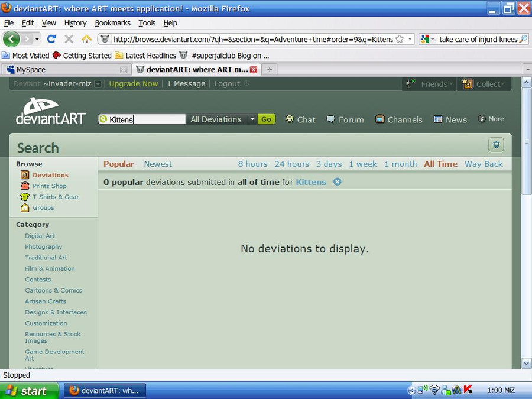
Task: Click the presentation icon in Search panel
Action: [x=496, y=145]
